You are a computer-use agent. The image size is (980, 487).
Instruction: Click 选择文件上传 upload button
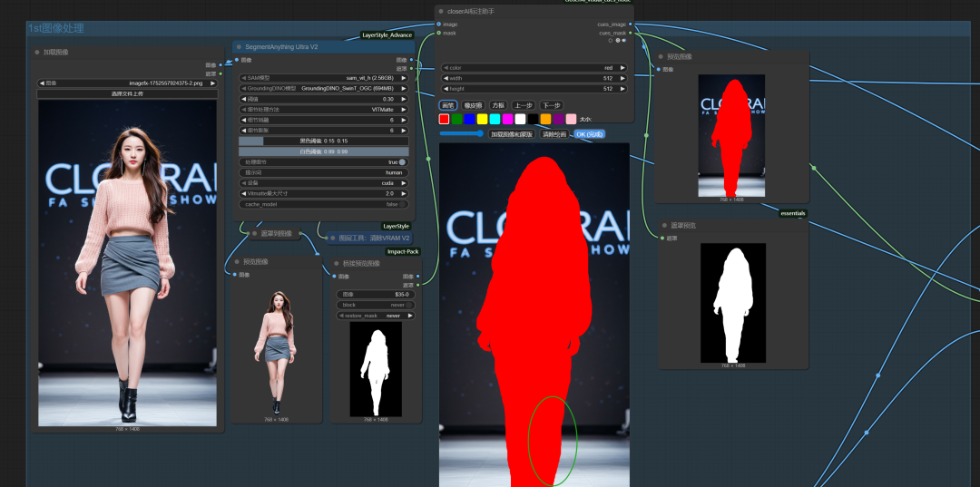128,93
